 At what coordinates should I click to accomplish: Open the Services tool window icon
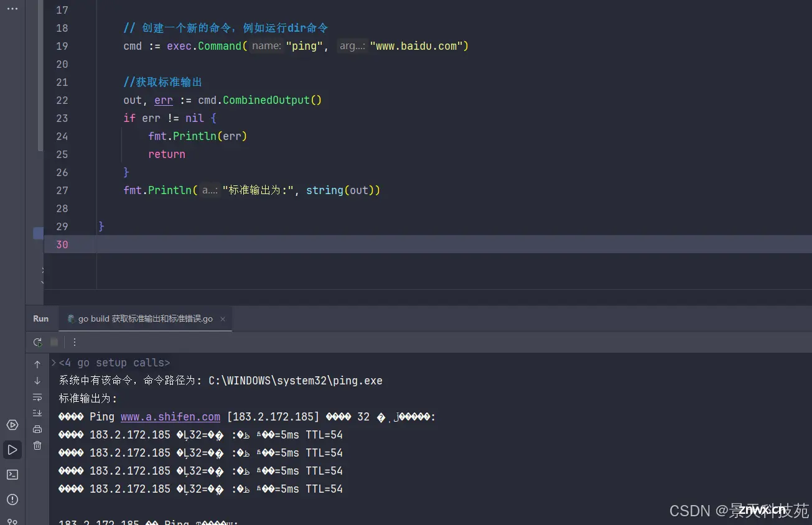[x=12, y=425]
